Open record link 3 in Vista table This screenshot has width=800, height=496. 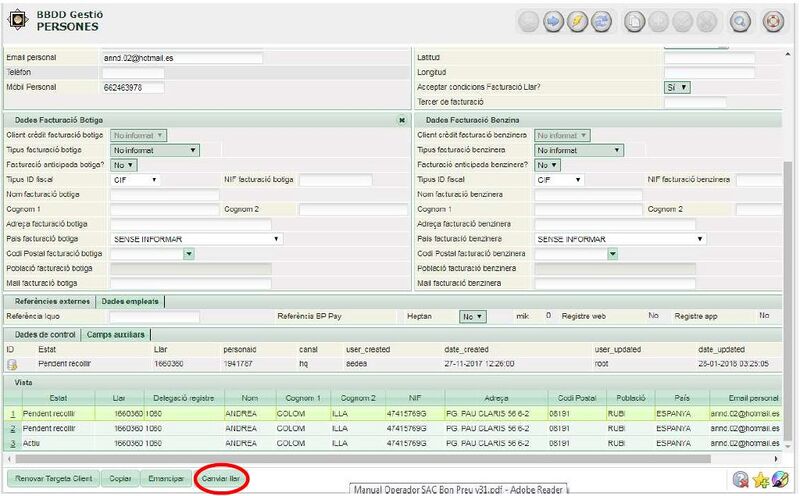(13, 443)
